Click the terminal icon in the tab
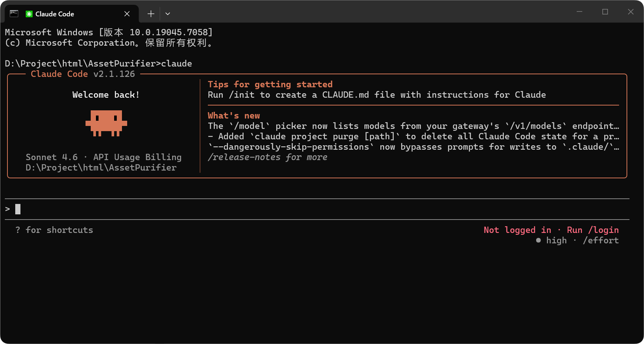The width and height of the screenshot is (644, 344). pos(14,14)
